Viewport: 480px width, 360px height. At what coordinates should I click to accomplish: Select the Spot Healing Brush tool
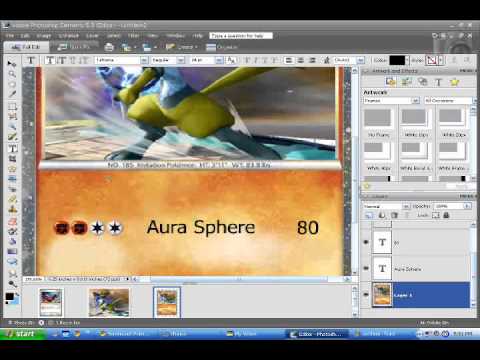(12, 200)
